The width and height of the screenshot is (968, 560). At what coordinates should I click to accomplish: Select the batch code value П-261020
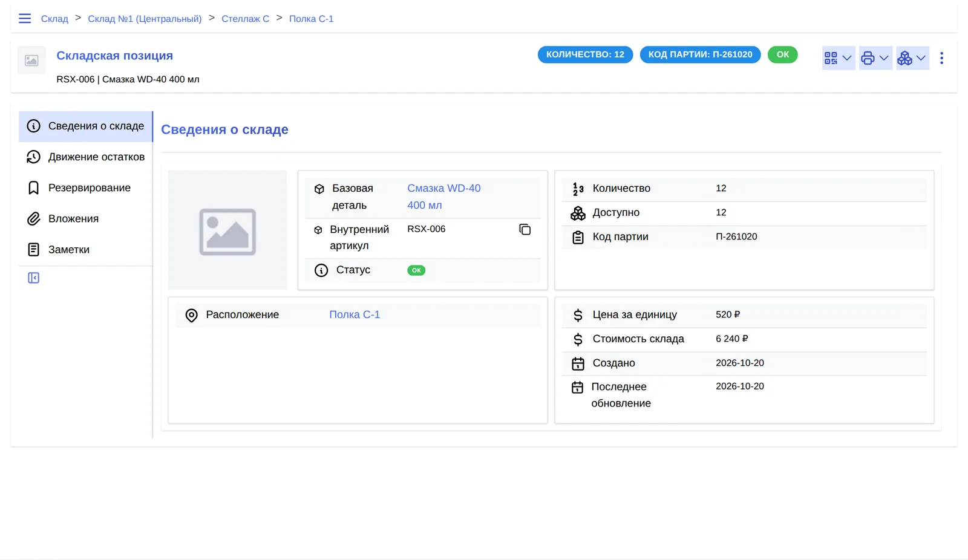736,236
